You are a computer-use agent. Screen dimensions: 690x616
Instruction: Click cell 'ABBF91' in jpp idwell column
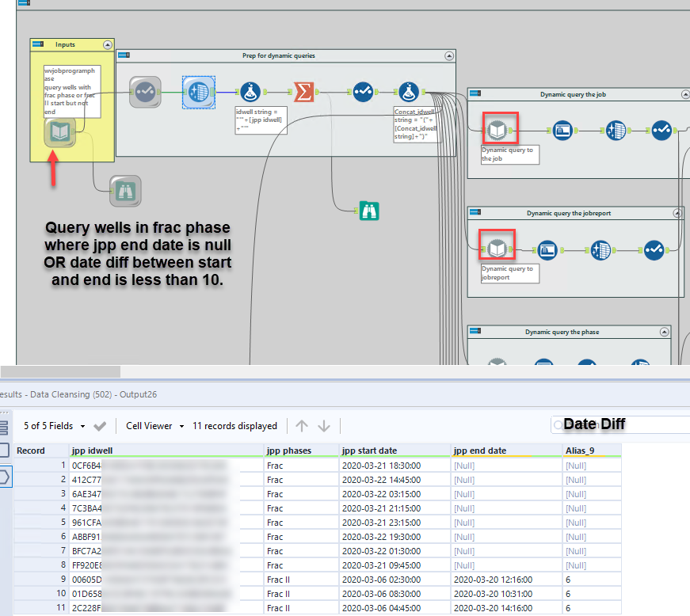click(x=166, y=537)
